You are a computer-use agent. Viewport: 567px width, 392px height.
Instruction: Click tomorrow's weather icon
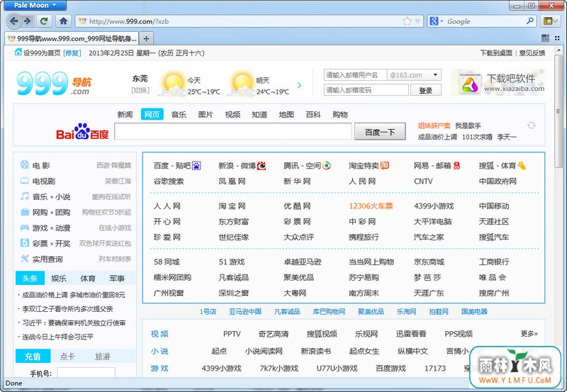click(241, 84)
